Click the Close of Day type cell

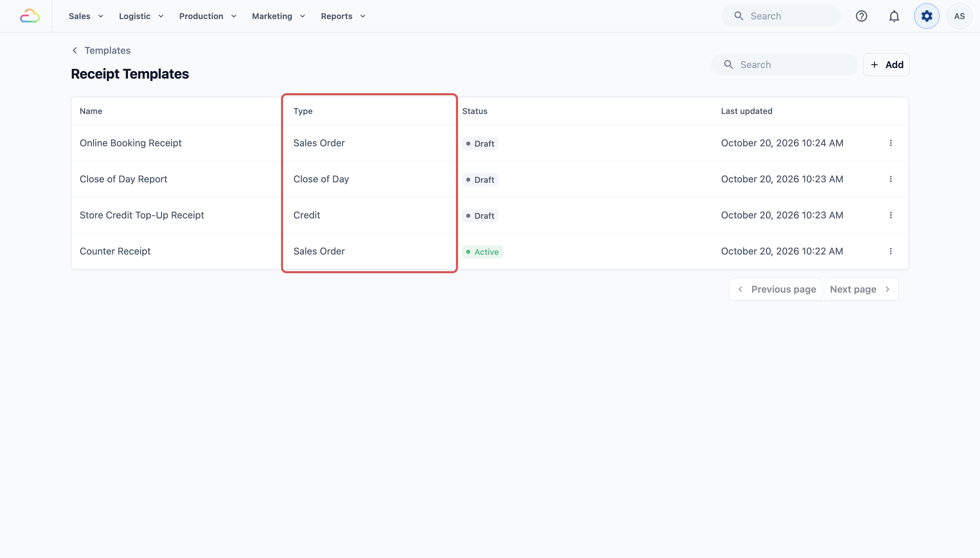coord(321,179)
